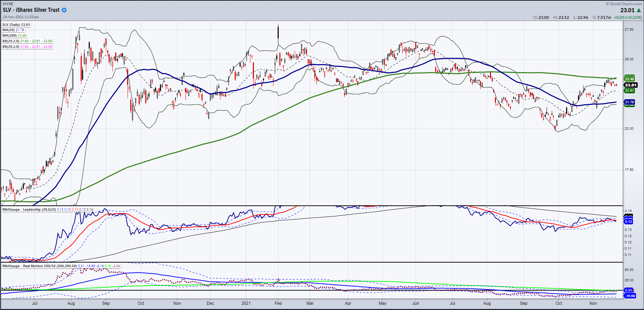
Task: Select the 'SLV (Daily) 23.01' legend entry
Action: 16,24
